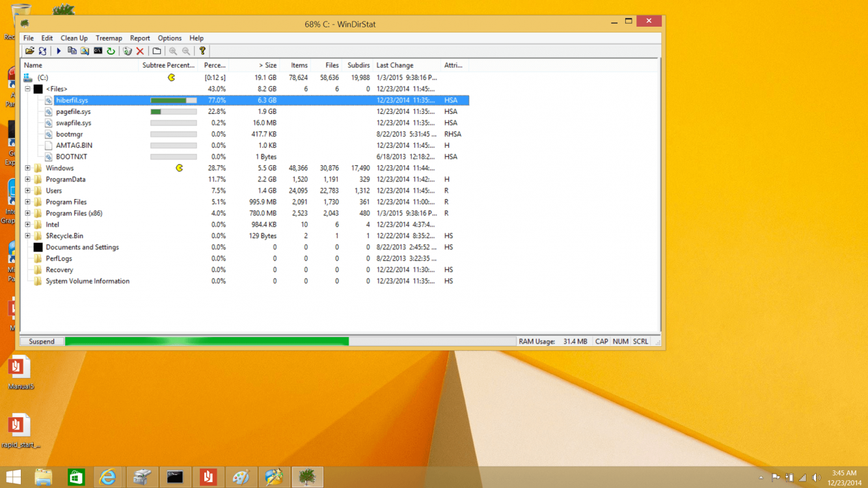Sort by Subdirs column header
Viewport: 868px width, 488px height.
pyautogui.click(x=358, y=65)
